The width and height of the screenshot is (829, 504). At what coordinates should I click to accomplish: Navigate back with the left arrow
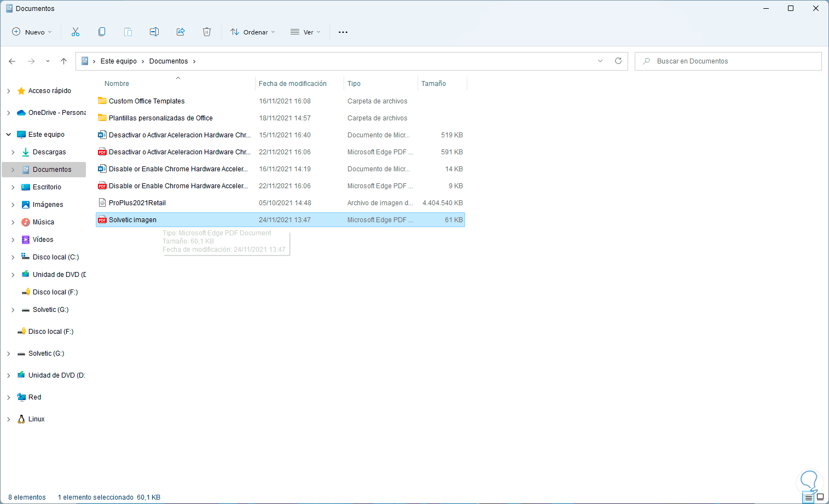12,61
